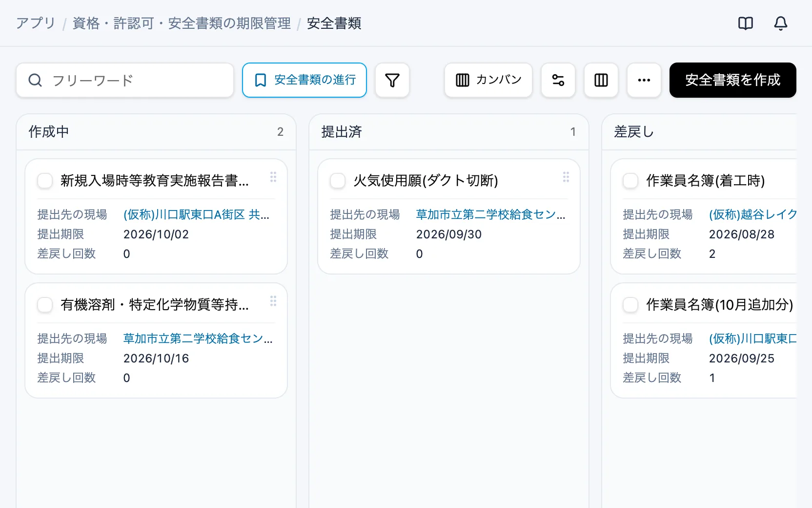Open card title 作業員名簿(10月追加分)
Image resolution: width=812 pixels, height=508 pixels.
coord(720,305)
